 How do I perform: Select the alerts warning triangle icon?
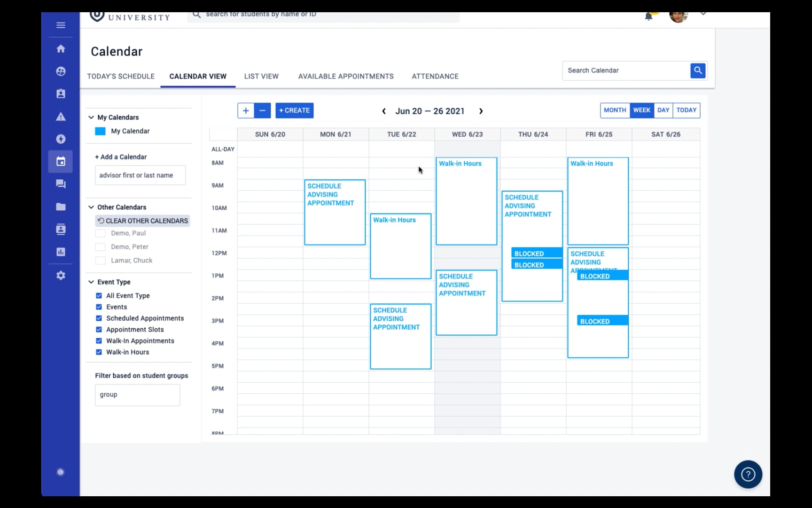(x=61, y=116)
